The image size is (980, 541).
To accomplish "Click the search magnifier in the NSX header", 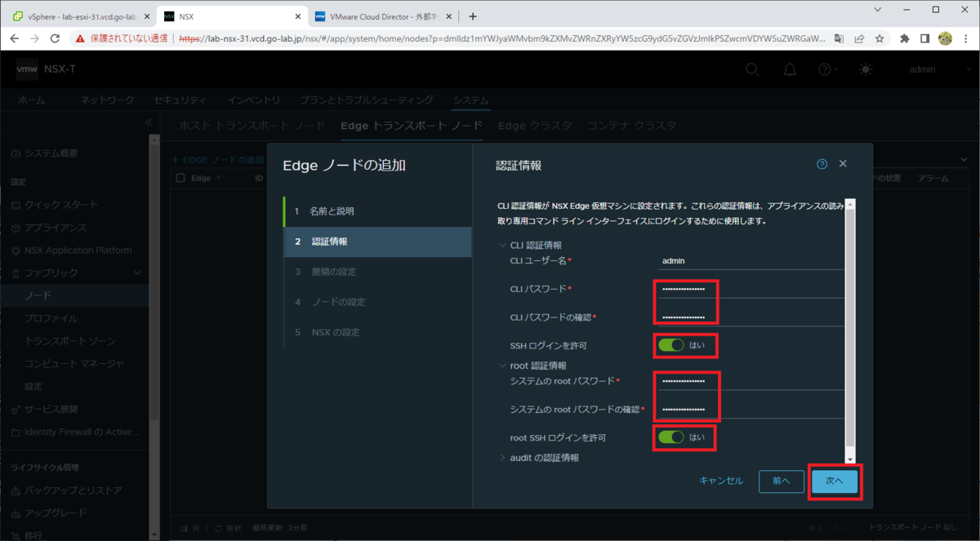I will click(753, 70).
